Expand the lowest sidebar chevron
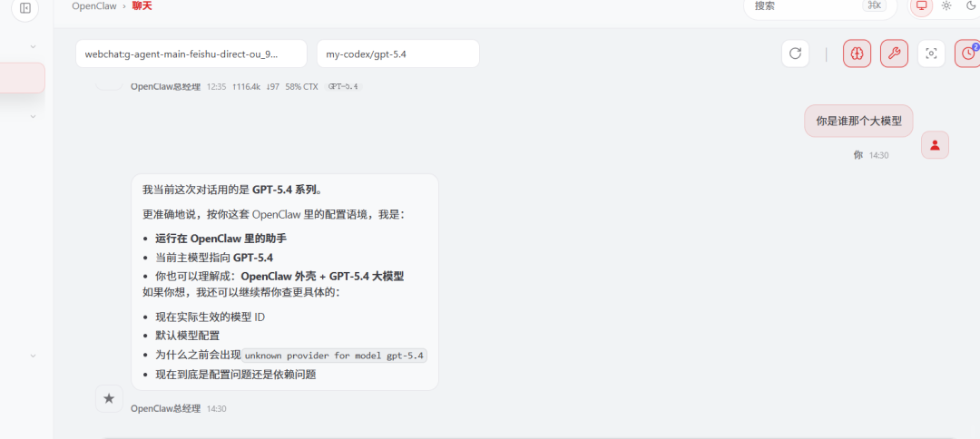980x439 pixels. point(34,356)
